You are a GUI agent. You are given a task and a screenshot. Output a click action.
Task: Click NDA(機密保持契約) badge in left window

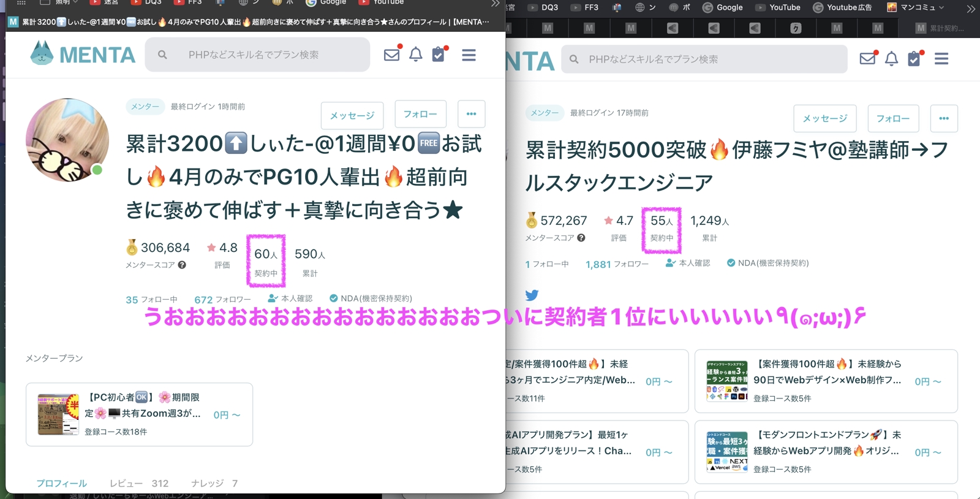pyautogui.click(x=371, y=299)
